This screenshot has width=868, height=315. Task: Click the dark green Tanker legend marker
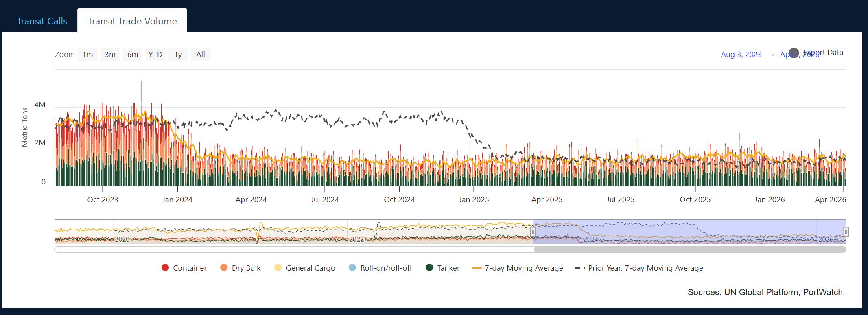click(x=429, y=267)
